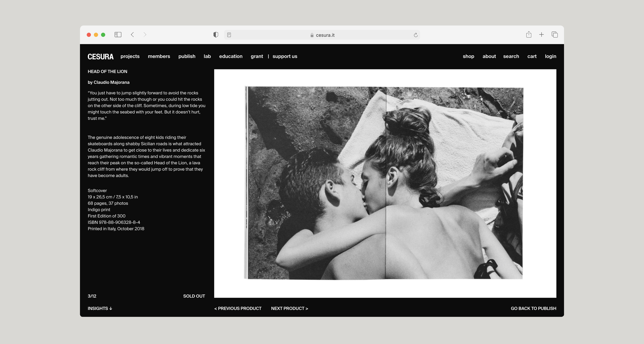Reload the page with the refresh icon
This screenshot has height=344, width=644.
point(416,35)
